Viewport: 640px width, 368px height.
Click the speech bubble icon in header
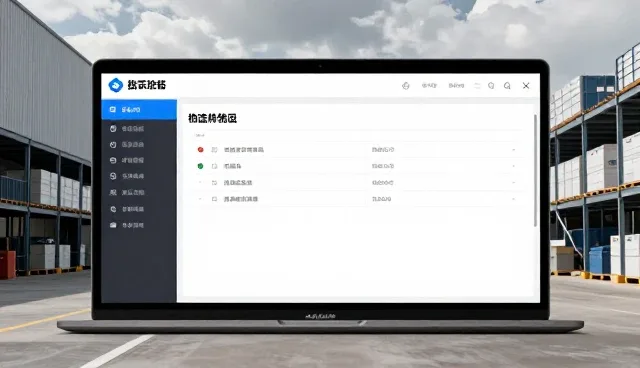click(491, 86)
